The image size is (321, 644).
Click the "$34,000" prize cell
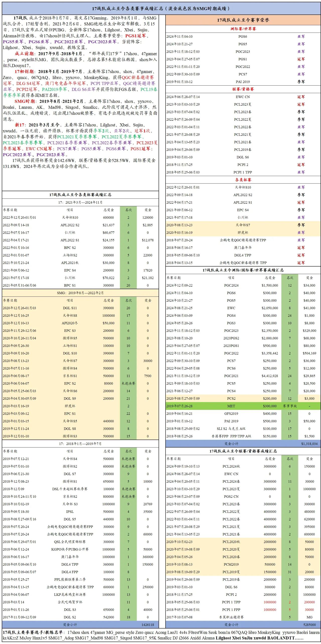tap(309, 285)
